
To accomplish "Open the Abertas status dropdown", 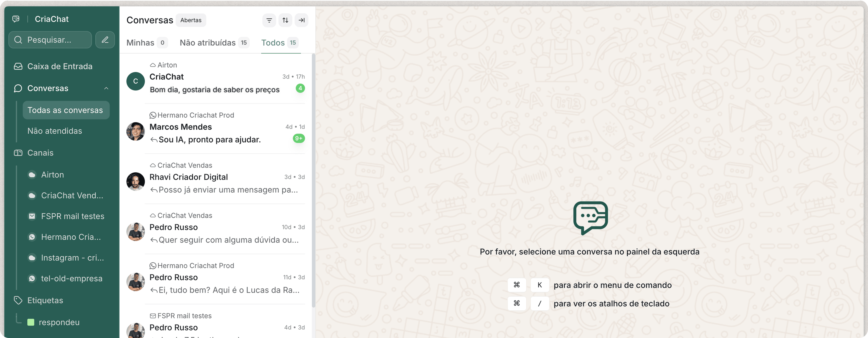I will 191,20.
